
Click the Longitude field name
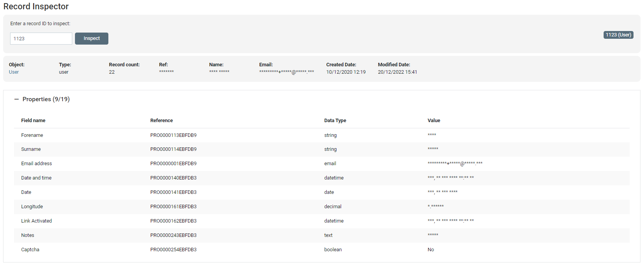[x=32, y=207]
